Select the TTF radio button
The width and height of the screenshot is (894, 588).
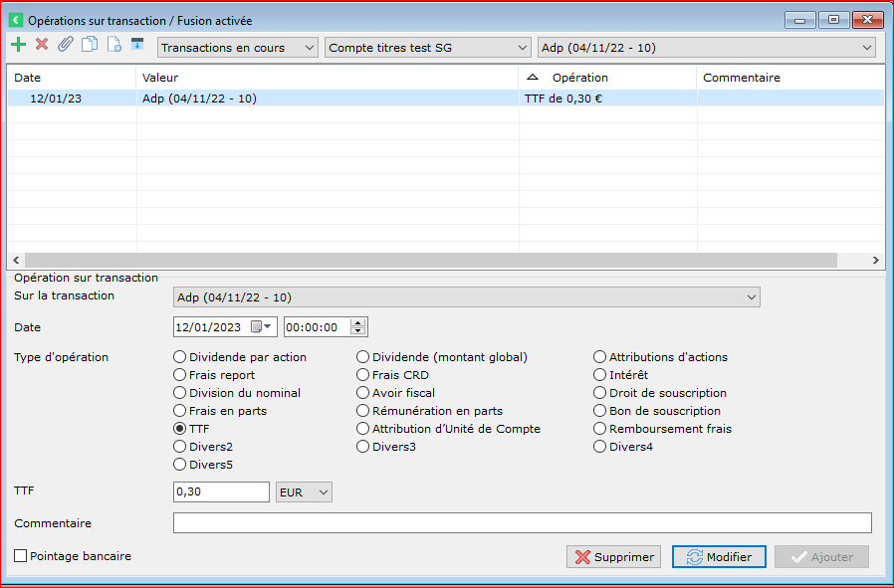click(x=179, y=429)
